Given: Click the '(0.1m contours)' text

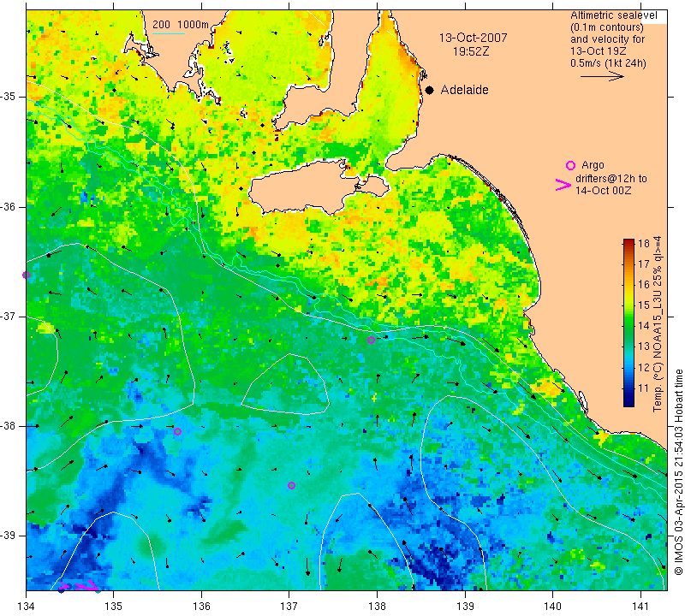Looking at the screenshot, I should click(x=607, y=27).
